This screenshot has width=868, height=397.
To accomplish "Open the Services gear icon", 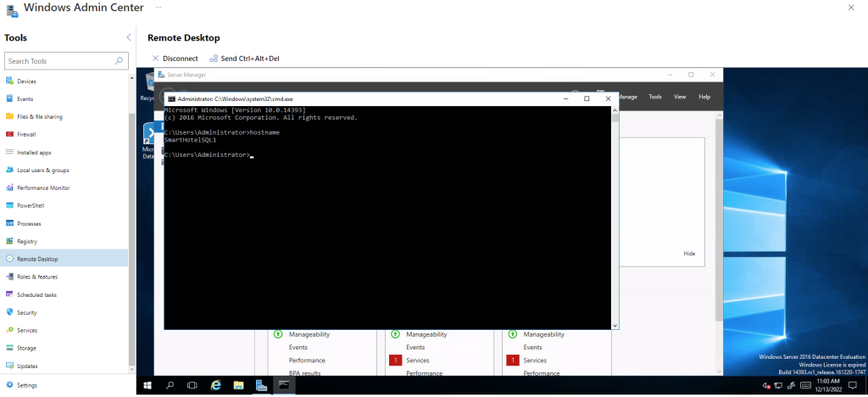I will (9, 330).
